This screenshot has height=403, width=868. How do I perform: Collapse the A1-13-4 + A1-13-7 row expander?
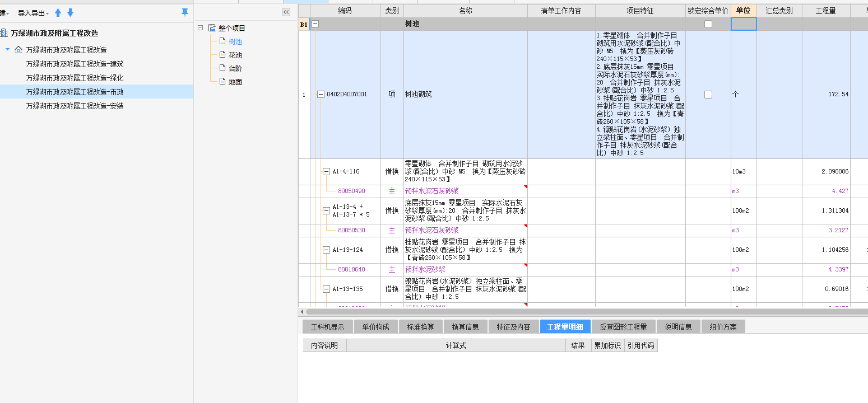click(327, 210)
